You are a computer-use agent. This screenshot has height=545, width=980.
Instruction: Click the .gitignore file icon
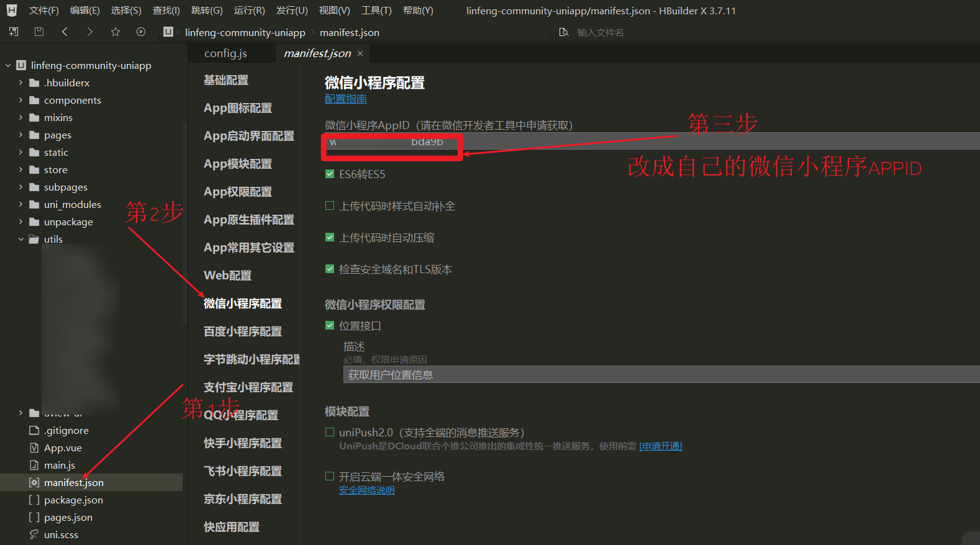[x=34, y=430]
